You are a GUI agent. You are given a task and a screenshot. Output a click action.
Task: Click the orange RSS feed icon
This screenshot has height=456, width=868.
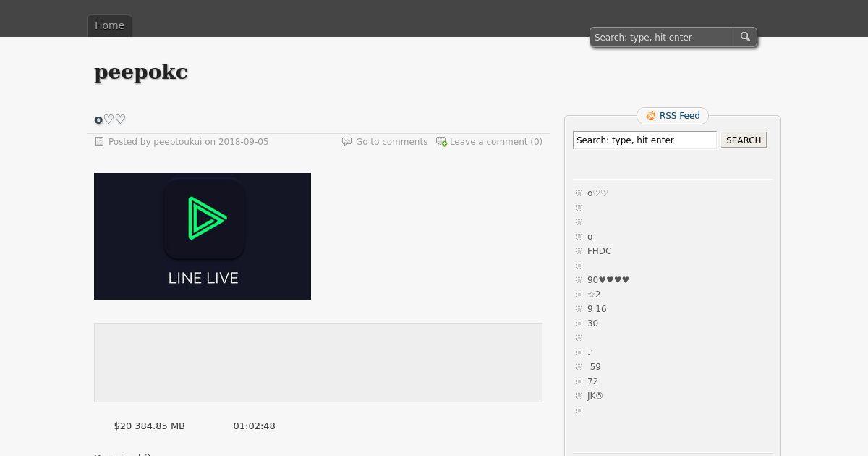[x=651, y=116]
